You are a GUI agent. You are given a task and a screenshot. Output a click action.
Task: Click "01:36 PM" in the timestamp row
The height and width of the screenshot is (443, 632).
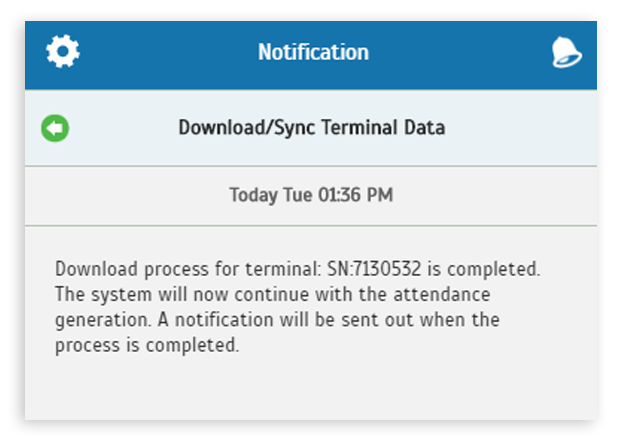click(x=356, y=195)
